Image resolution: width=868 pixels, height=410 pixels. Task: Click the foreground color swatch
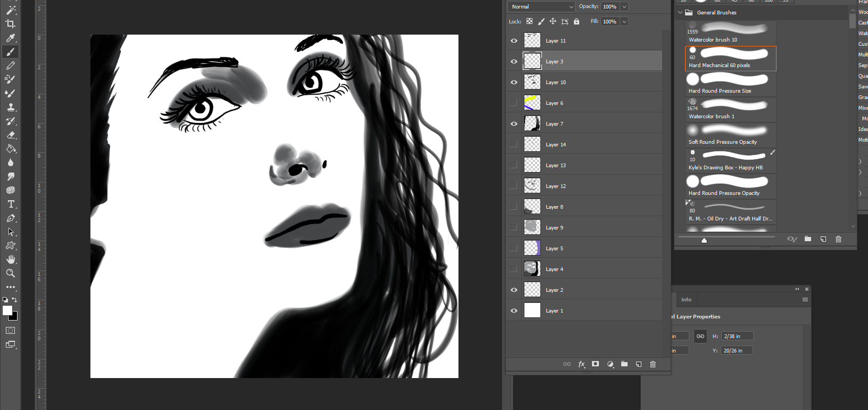pos(7,310)
